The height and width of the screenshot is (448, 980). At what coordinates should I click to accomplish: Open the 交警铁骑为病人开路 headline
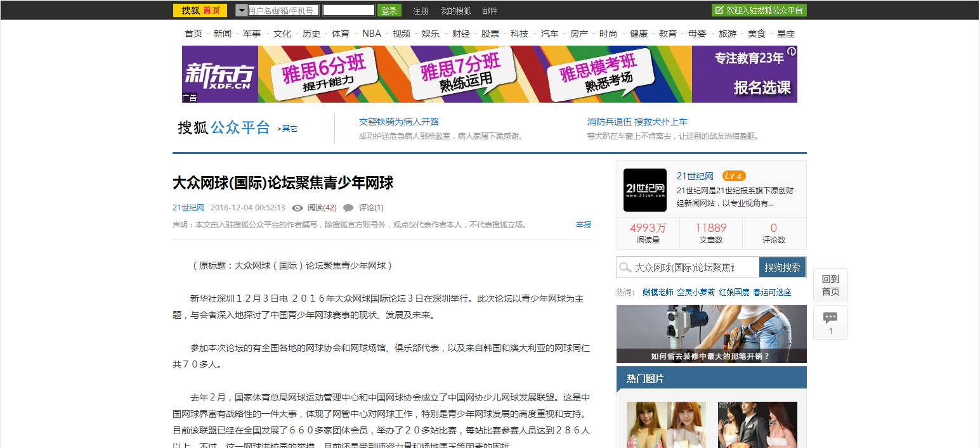[399, 122]
